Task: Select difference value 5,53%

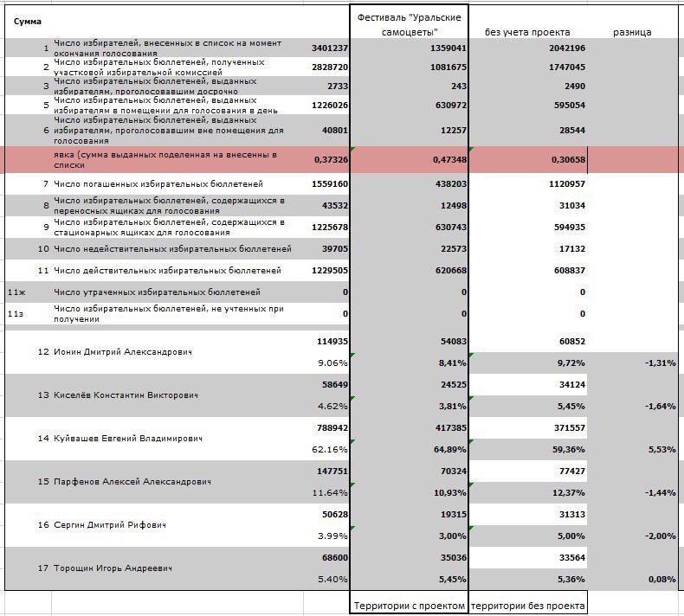Action: coord(662,450)
